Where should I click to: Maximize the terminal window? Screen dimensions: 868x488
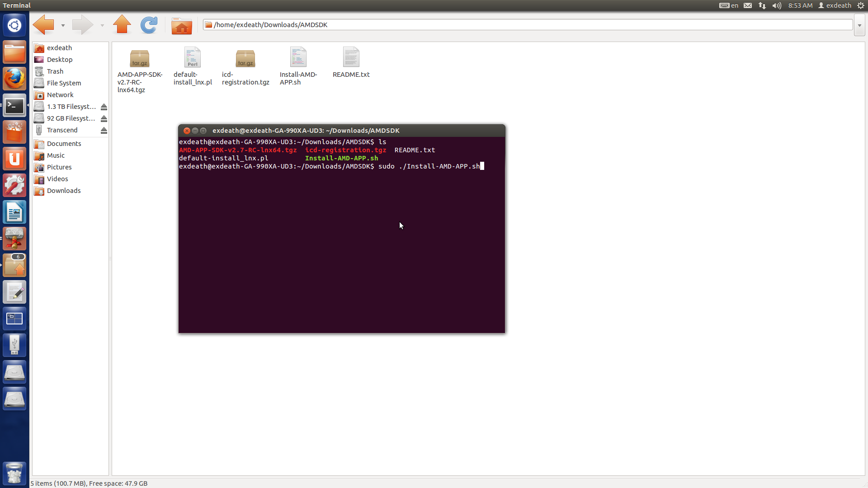tap(203, 131)
